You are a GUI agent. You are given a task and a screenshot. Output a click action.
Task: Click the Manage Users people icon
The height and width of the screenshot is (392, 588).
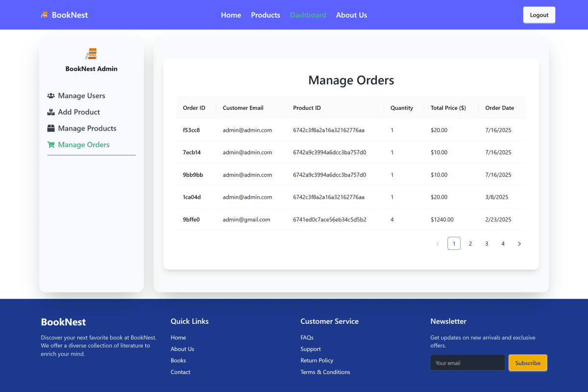(x=51, y=96)
